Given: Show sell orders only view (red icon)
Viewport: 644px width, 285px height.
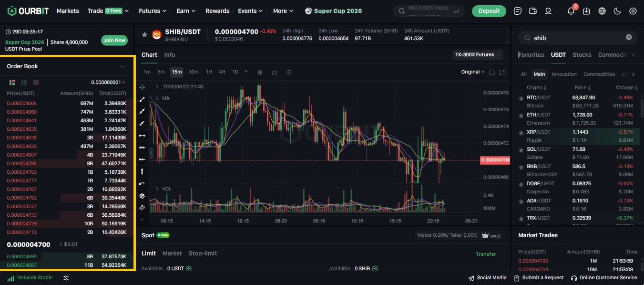Looking at the screenshot, I should 36,83.
